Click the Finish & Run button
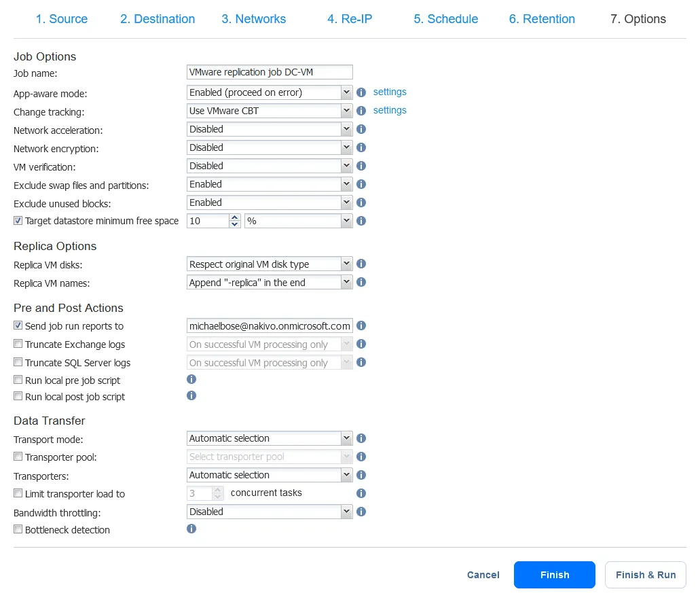700x602 pixels. tap(645, 574)
